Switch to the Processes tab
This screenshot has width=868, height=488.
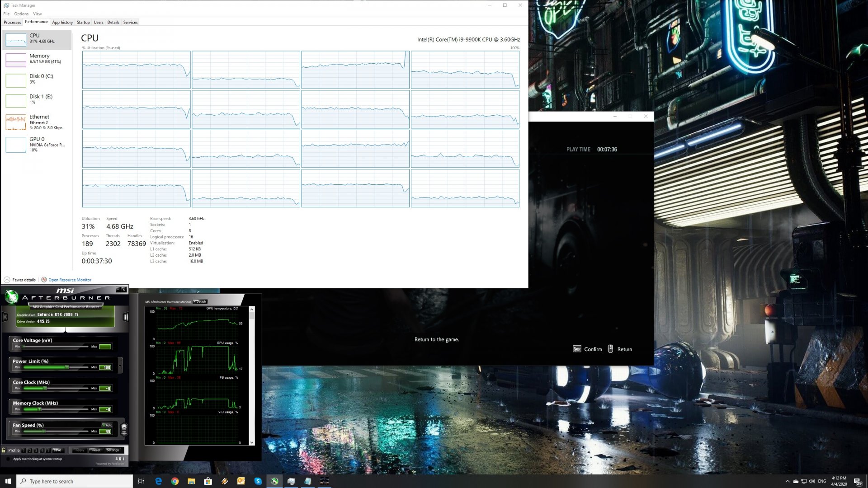[12, 22]
